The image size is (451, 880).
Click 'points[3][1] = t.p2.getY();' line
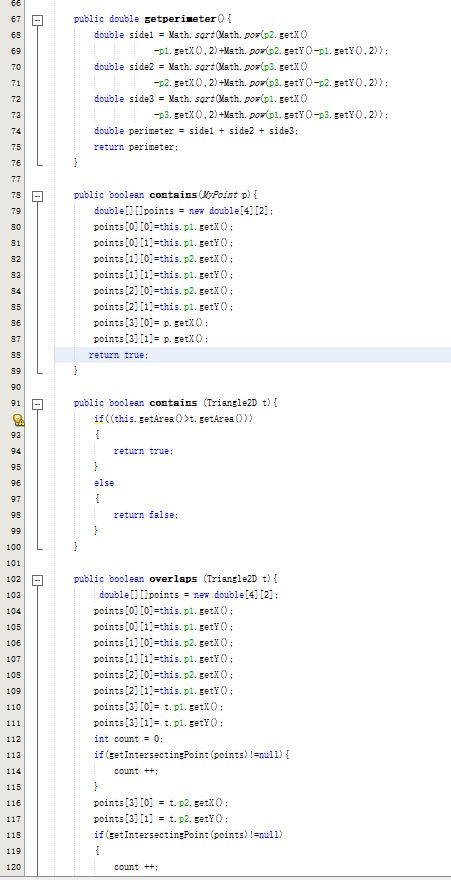161,819
